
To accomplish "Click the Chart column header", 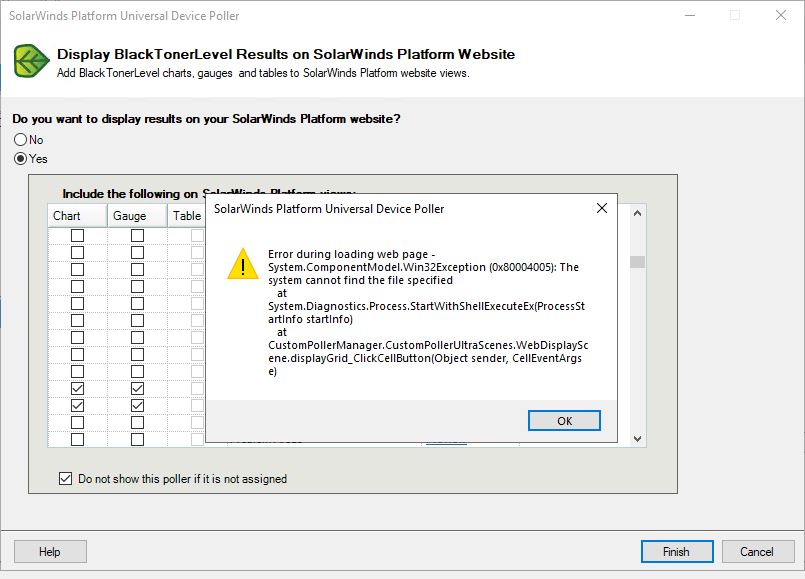I will (78, 216).
